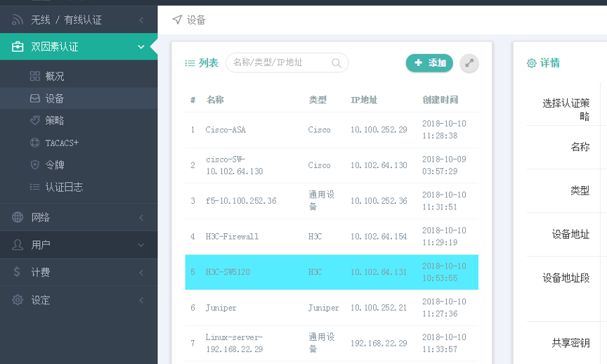Focus the 名称/类型/IP地址 search field

(287, 63)
